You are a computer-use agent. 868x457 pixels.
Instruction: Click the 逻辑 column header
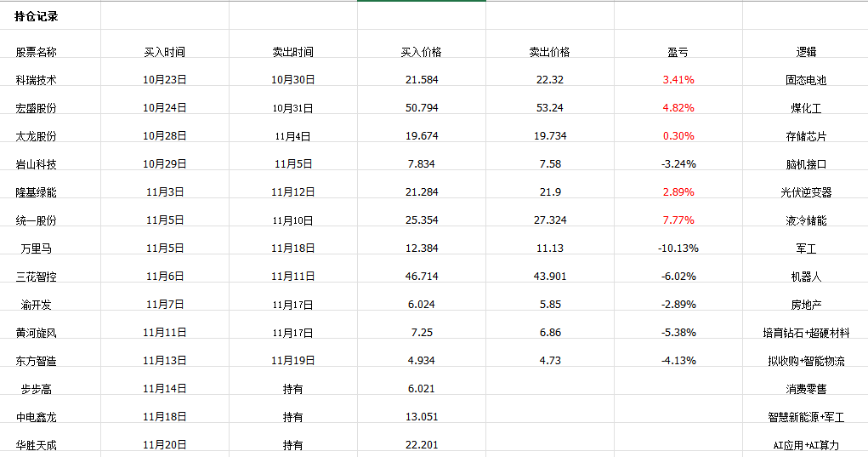[806, 52]
